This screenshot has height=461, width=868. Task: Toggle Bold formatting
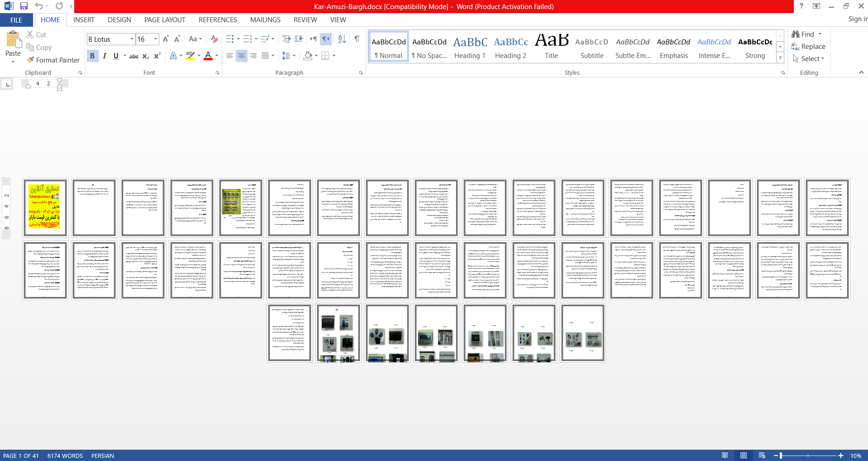pos(92,56)
